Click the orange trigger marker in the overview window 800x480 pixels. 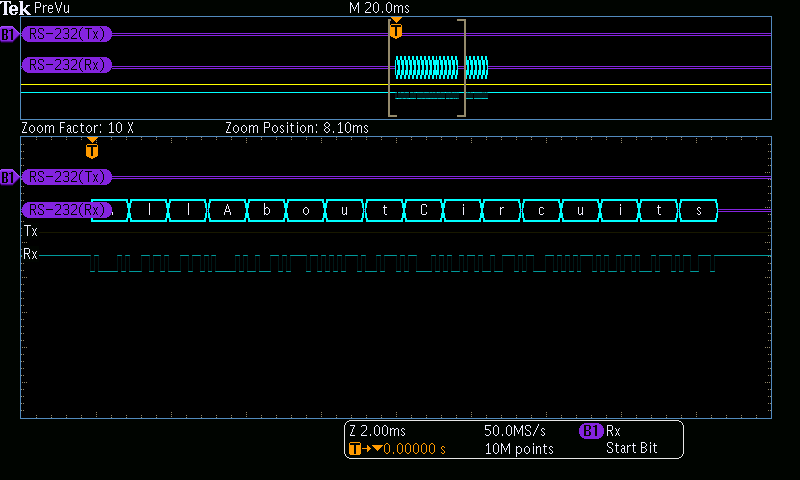point(396,28)
